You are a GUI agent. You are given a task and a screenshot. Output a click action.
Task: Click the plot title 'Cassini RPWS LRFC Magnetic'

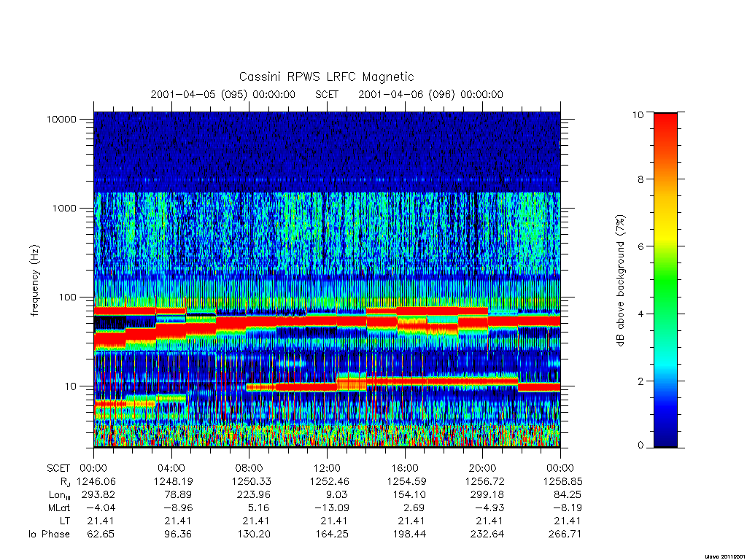pos(326,77)
